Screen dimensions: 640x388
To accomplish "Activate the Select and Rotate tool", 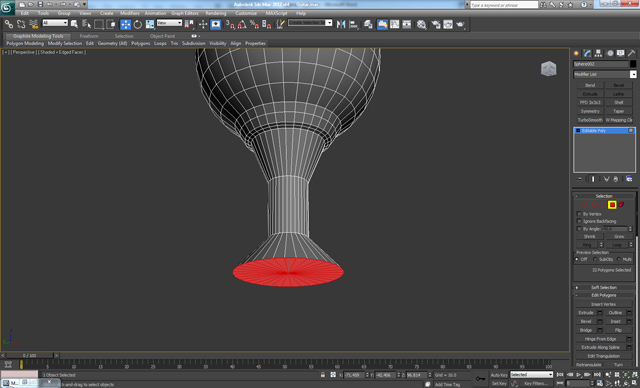I will tap(138, 24).
